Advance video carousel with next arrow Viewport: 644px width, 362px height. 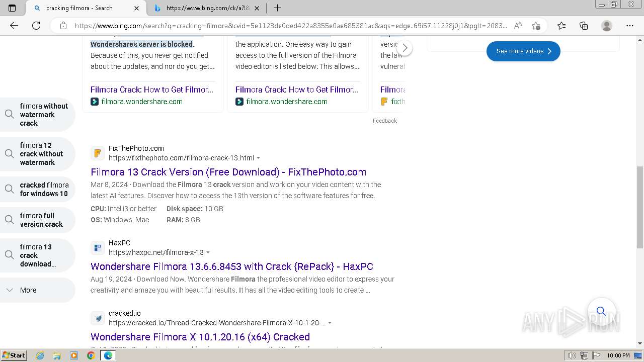[x=405, y=48]
